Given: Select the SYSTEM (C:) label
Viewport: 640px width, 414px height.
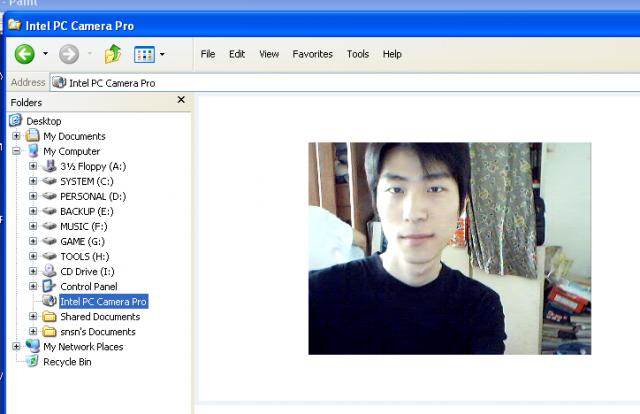Looking at the screenshot, I should tap(87, 181).
